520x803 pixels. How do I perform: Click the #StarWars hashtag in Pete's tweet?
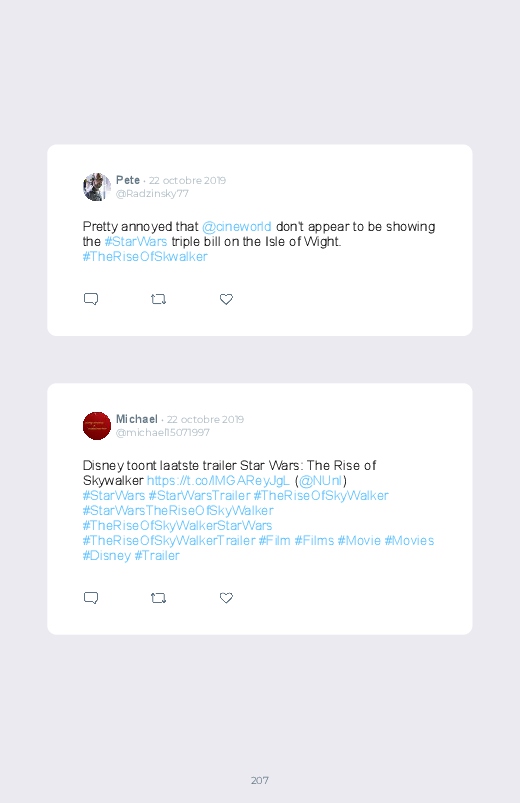coord(136,241)
